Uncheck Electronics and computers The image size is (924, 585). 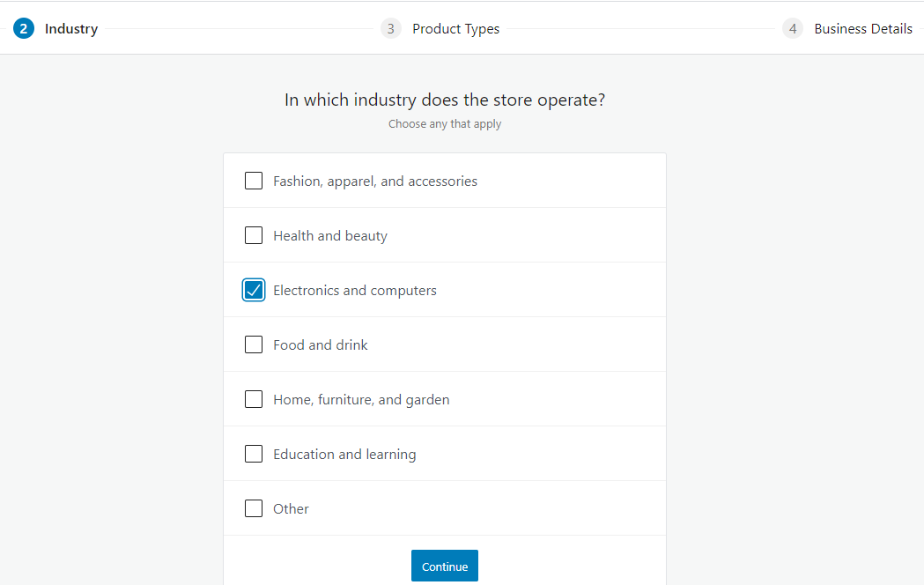[x=254, y=289]
